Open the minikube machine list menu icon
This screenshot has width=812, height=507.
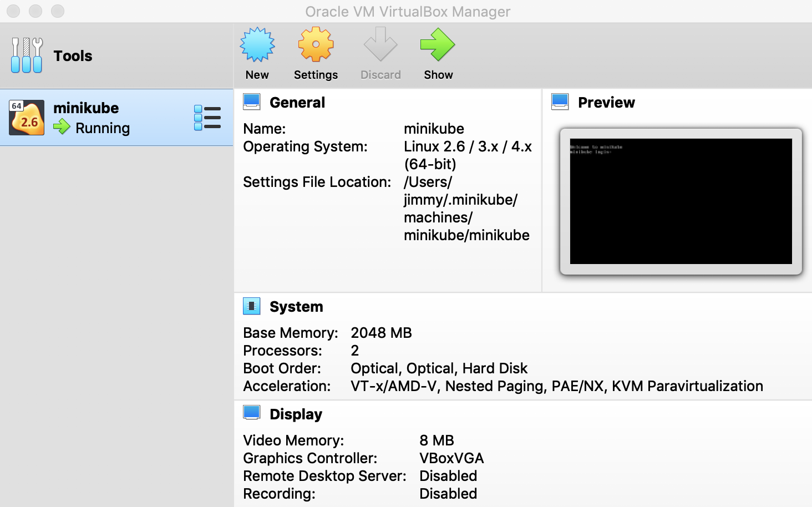[207, 118]
